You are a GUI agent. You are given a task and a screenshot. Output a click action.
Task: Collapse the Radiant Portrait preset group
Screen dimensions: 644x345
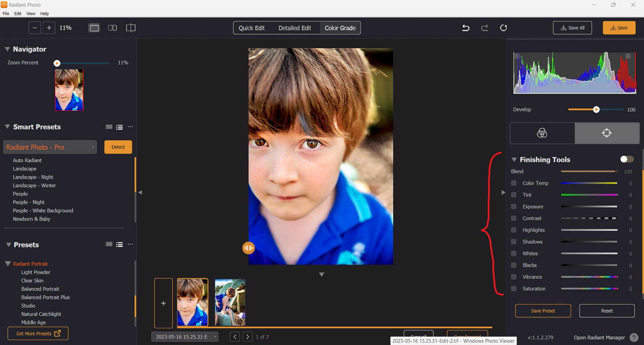[8, 264]
